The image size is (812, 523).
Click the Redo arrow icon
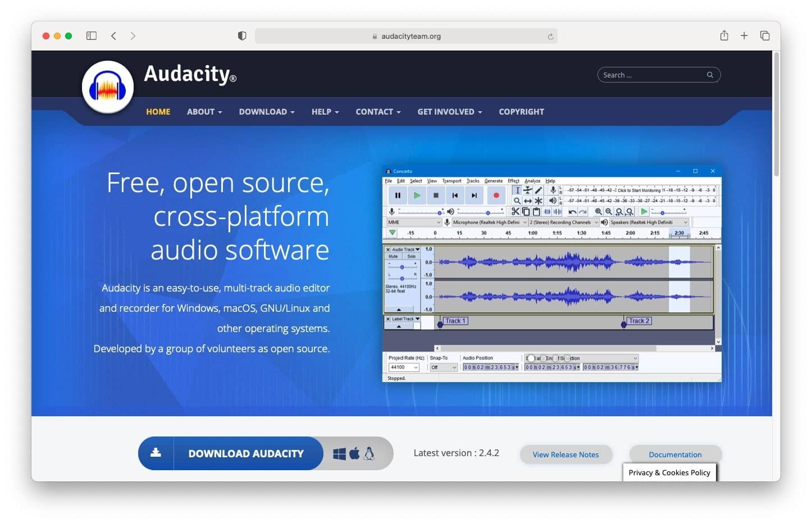tap(583, 212)
